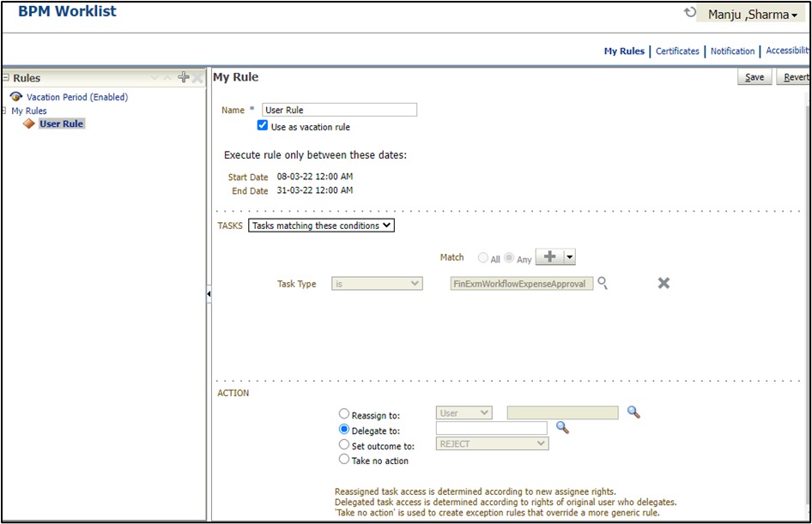This screenshot has height=524, width=812.
Task: Click Start Date value 08-03-22 12:00 AM
Action: tap(315, 177)
